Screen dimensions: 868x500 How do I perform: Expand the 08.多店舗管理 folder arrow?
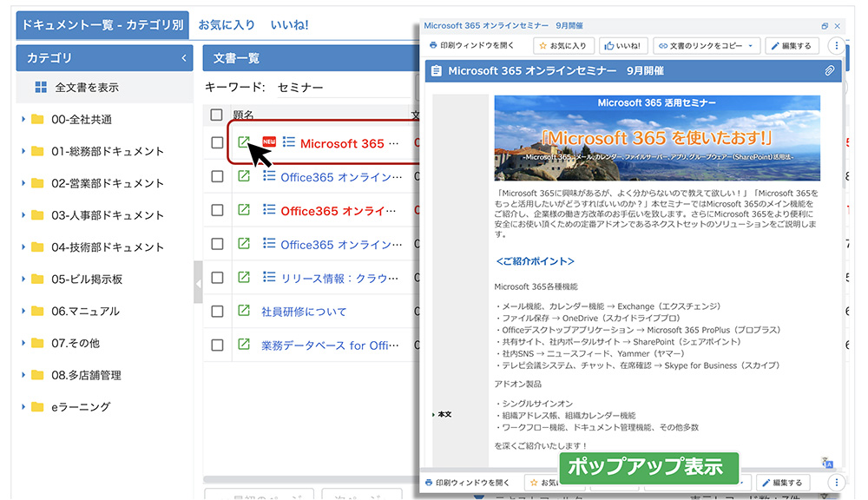(23, 375)
